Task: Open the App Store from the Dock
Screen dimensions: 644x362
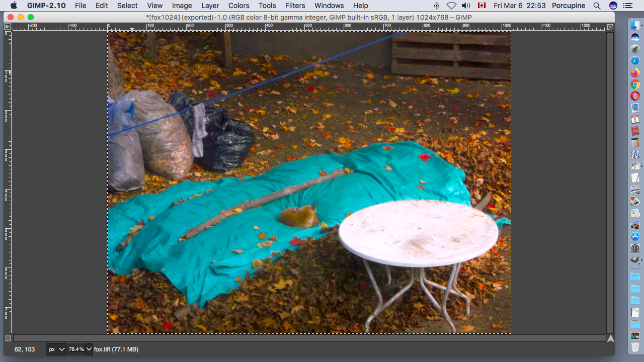Action: pos(635,236)
